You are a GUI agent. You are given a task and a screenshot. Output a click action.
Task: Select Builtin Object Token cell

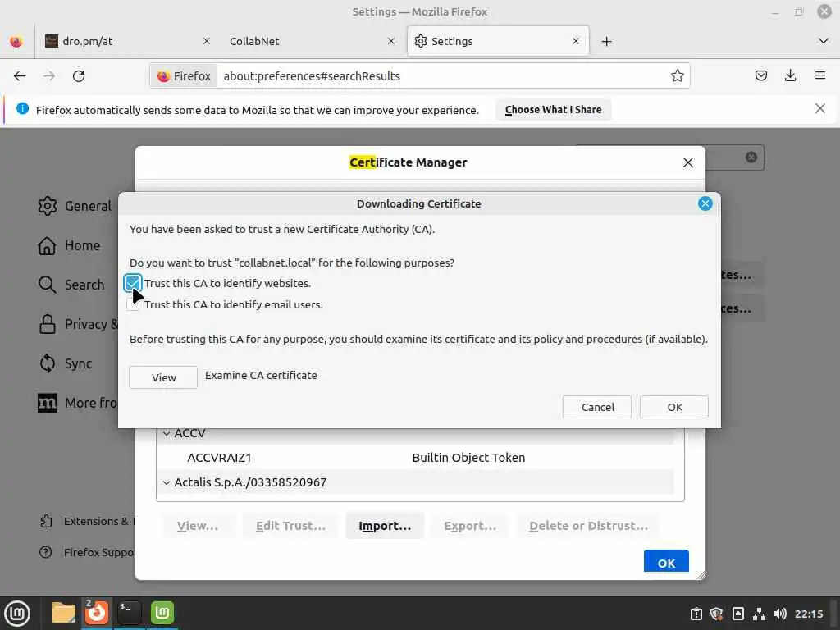pos(468,458)
